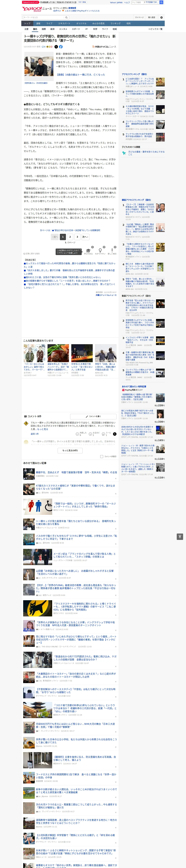Image resolution: width=186 pixels, height=868 pixels.
Task: Open the related article 狙われたゴミ袋 link
Action: click(x=63, y=277)
